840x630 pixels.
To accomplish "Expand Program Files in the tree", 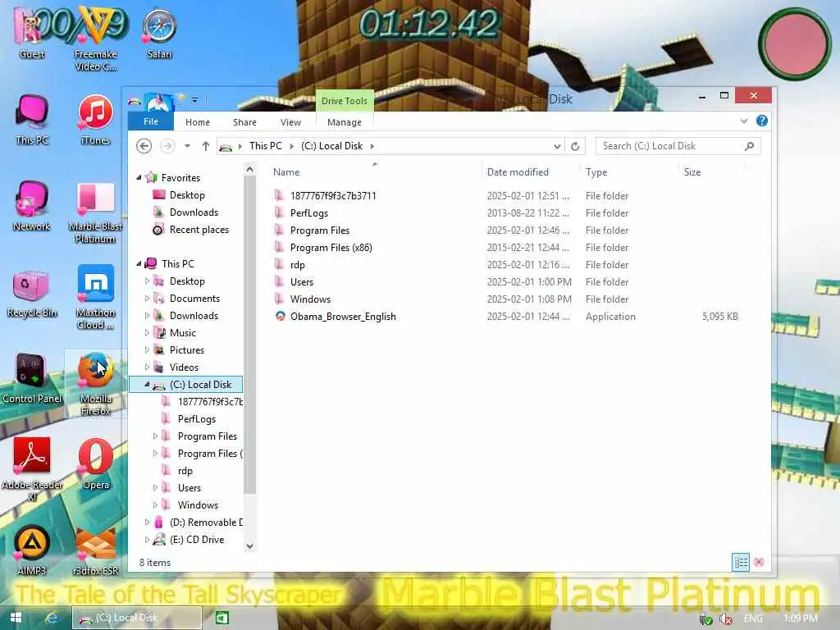I will point(155,436).
